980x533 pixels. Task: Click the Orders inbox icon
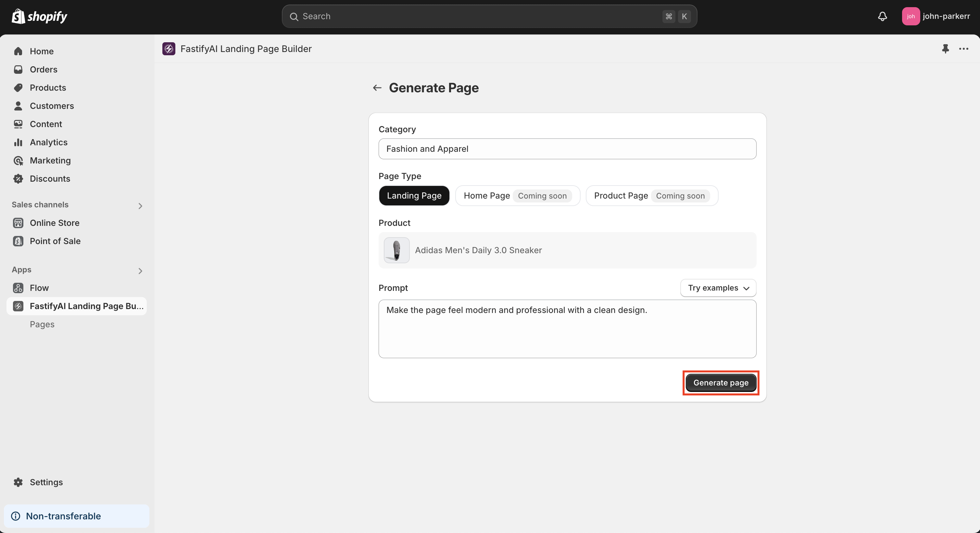pyautogui.click(x=18, y=69)
